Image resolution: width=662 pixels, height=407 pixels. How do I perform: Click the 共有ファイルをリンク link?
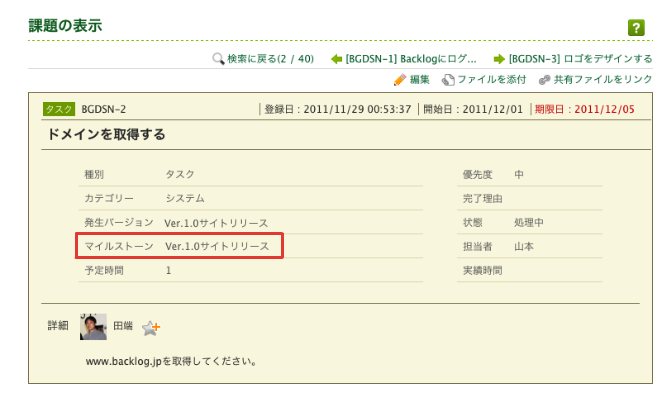603,80
